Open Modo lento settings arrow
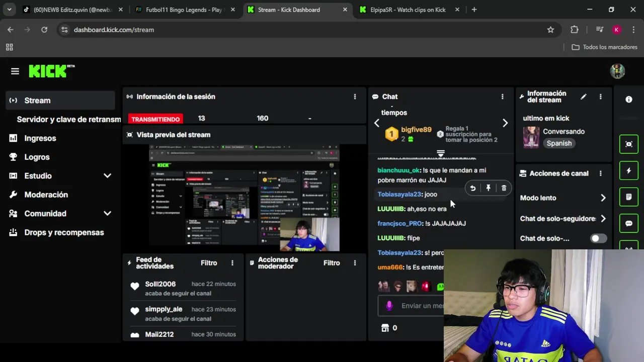This screenshot has height=362, width=644. click(603, 198)
